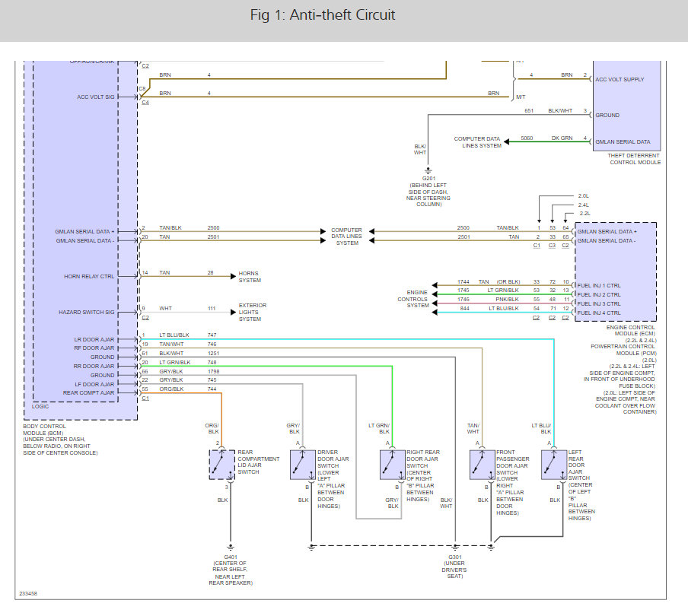Screen dimensions: 688x616
Task: Click the driver door ajar switch symbol
Action: point(303,465)
